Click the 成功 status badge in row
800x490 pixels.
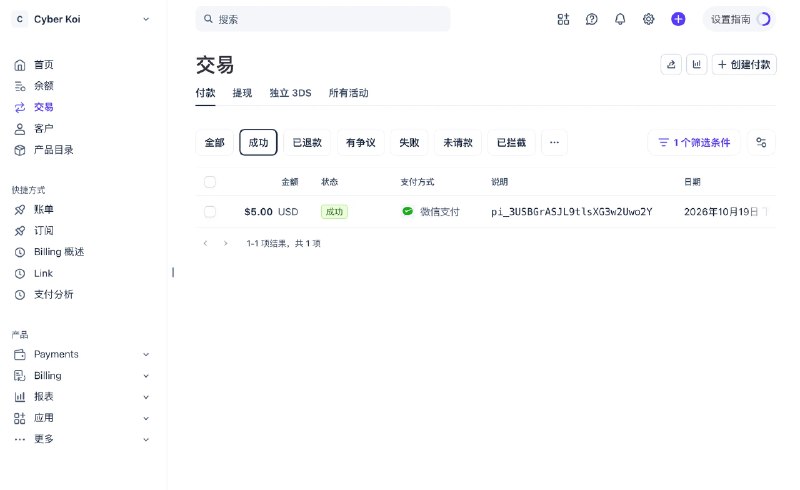tap(334, 211)
